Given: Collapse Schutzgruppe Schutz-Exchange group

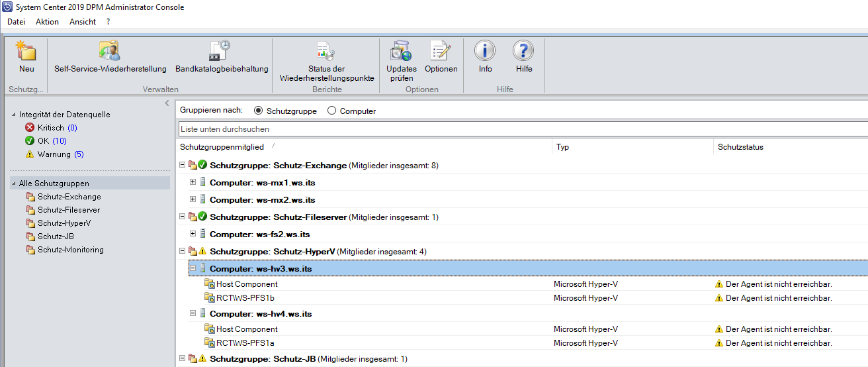Looking at the screenshot, I should pos(183,165).
